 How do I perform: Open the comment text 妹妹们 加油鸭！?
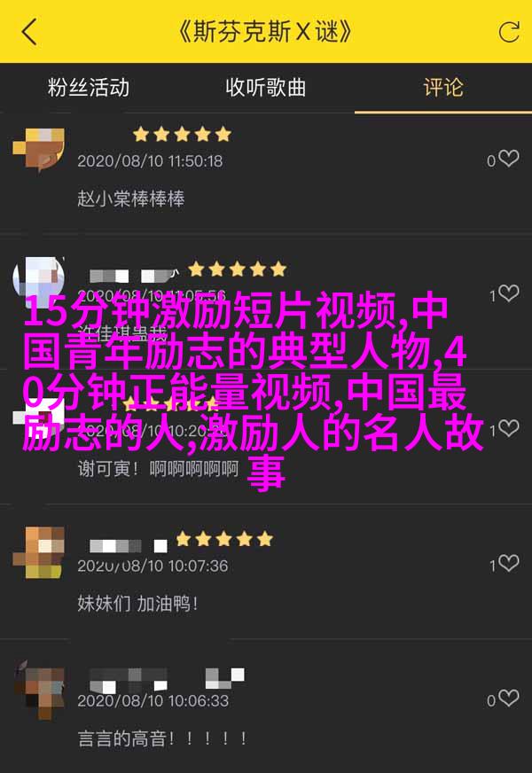(x=137, y=604)
